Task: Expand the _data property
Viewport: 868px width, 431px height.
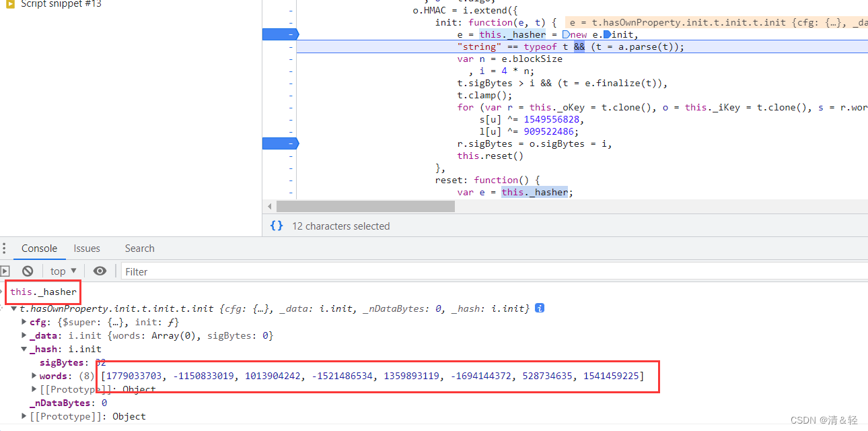Action: click(x=24, y=335)
